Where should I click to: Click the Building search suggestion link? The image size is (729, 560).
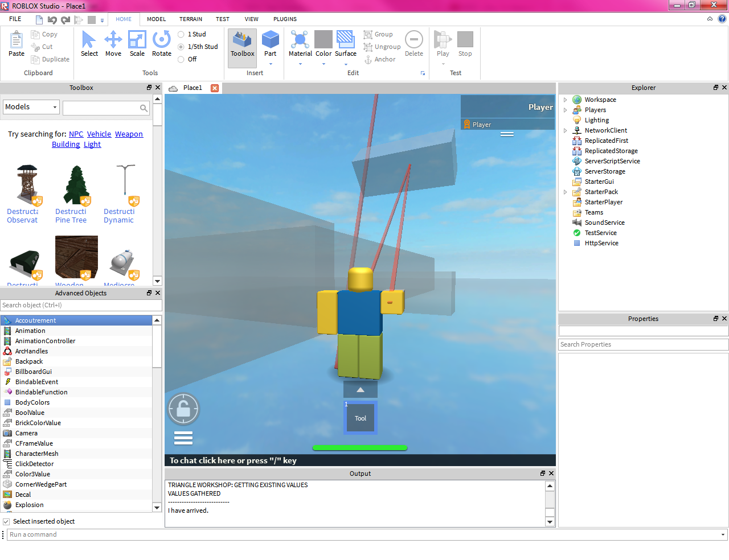tap(66, 145)
